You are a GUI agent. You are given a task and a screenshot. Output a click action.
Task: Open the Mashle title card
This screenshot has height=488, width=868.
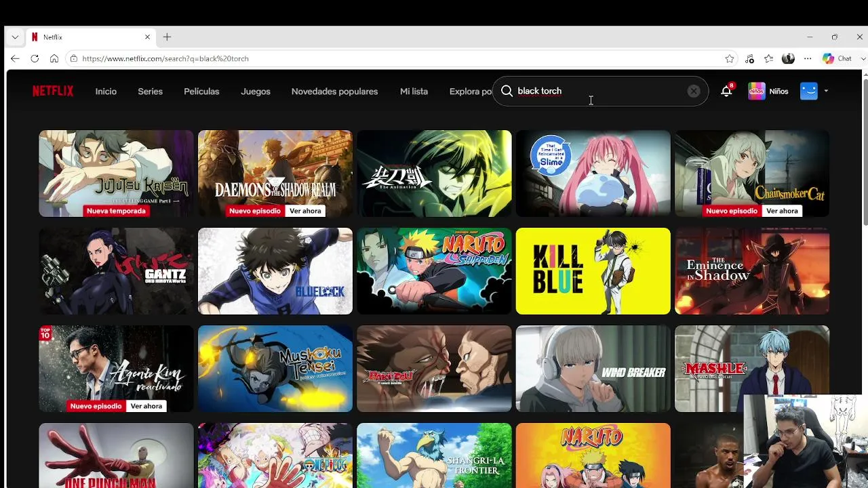pyautogui.click(x=751, y=369)
